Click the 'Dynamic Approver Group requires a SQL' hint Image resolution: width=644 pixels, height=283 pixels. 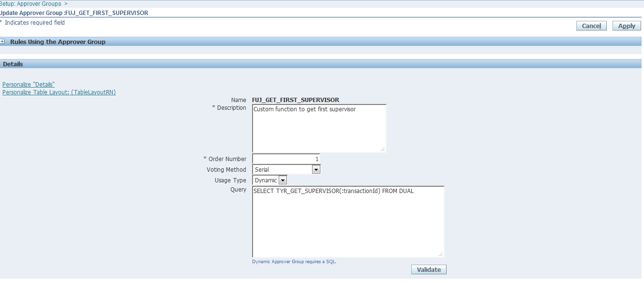click(x=294, y=261)
